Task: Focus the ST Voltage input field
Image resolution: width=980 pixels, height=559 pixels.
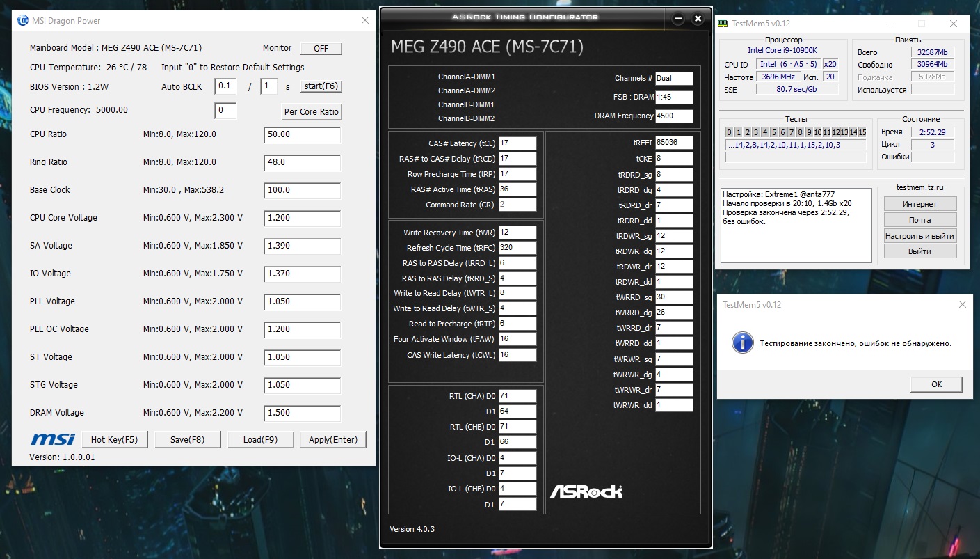Action: [303, 358]
